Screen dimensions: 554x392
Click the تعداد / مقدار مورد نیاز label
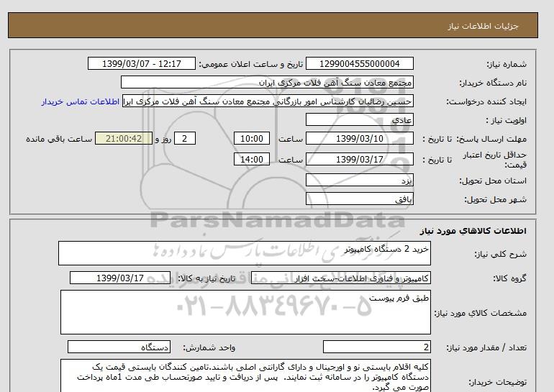[x=486, y=348]
